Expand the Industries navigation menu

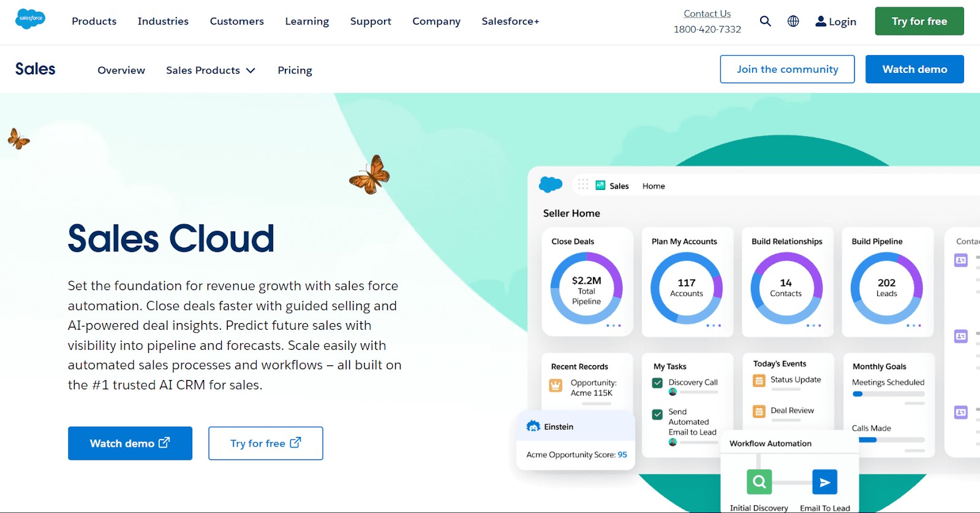point(163,21)
